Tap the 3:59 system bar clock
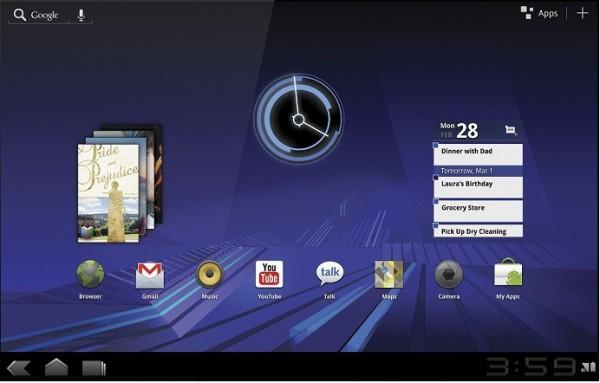600x383 pixels. (x=532, y=367)
